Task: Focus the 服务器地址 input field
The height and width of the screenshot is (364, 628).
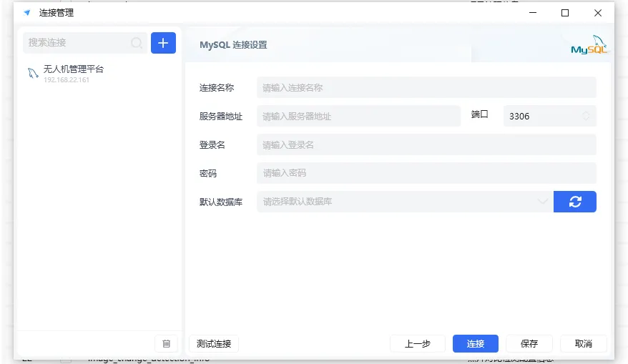Action: pos(358,116)
